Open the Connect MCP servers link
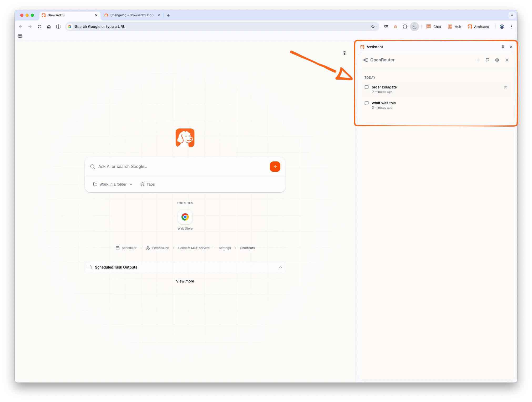The height and width of the screenshot is (402, 532). point(194,248)
